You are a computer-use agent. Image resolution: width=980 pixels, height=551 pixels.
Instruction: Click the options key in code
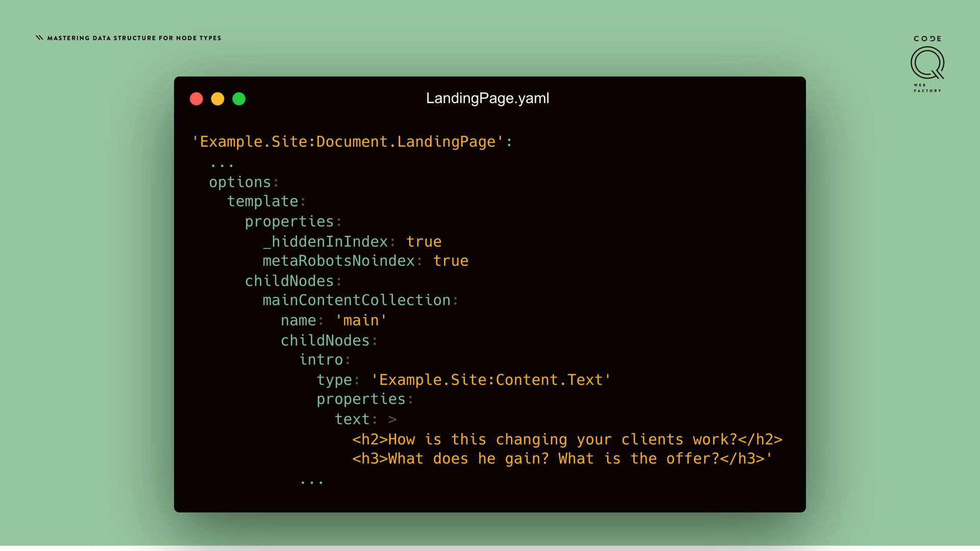(240, 182)
